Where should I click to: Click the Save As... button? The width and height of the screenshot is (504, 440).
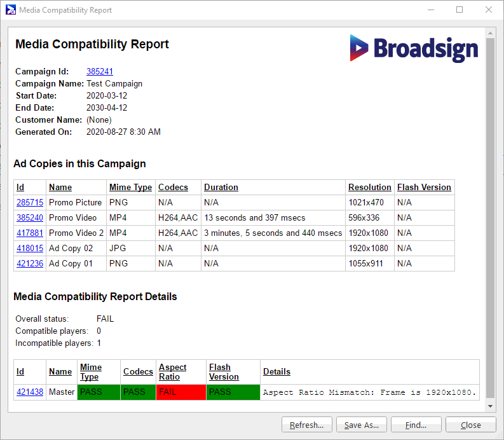[x=361, y=425]
